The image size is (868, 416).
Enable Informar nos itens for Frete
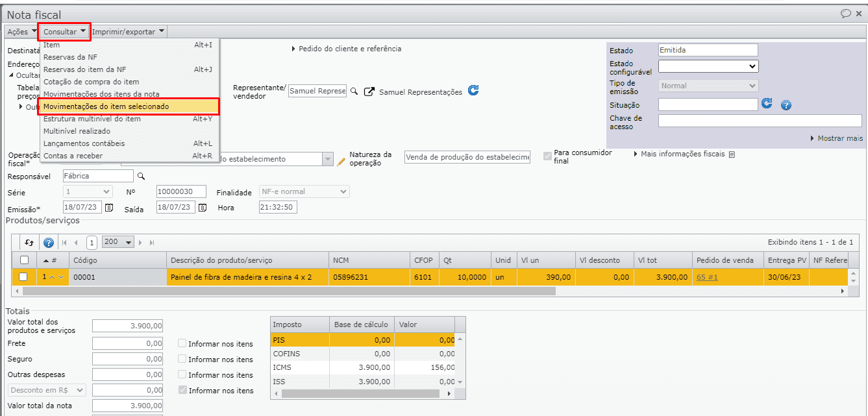tap(182, 343)
